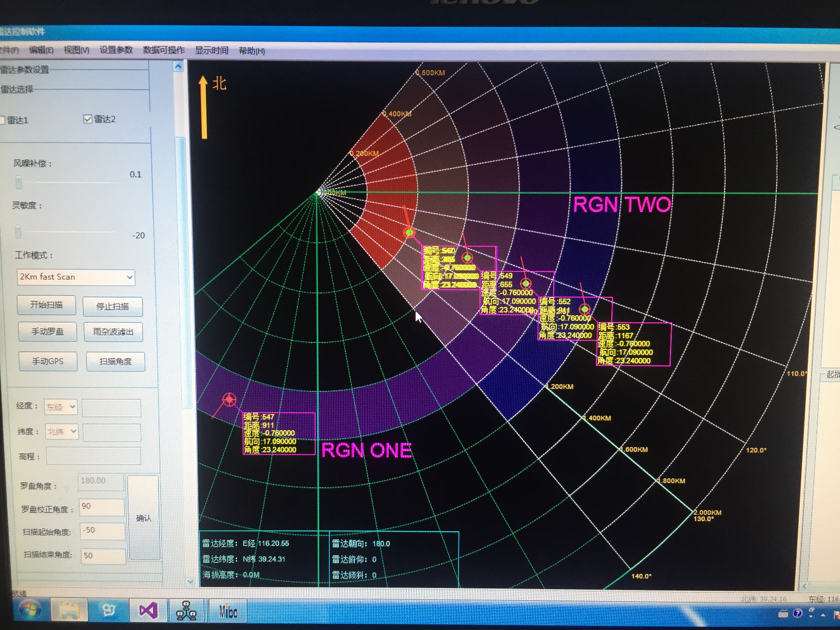
Task: Select the target label box 编号:549
Action: (x=517, y=293)
